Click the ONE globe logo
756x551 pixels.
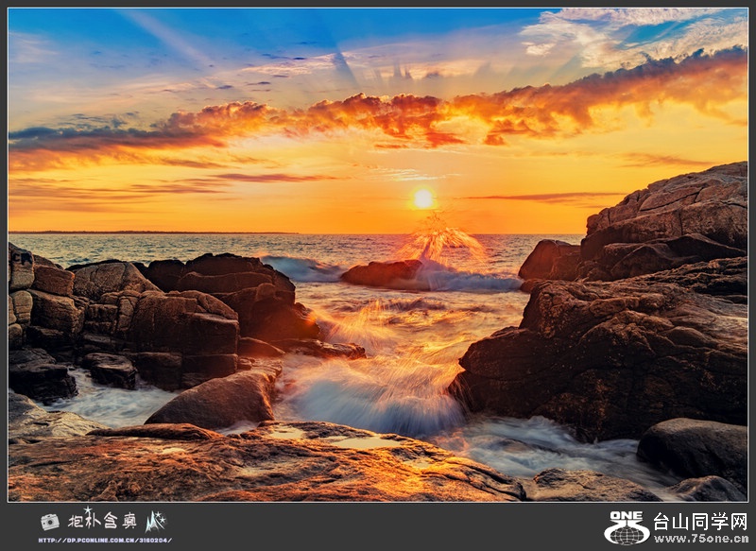coord(627,528)
